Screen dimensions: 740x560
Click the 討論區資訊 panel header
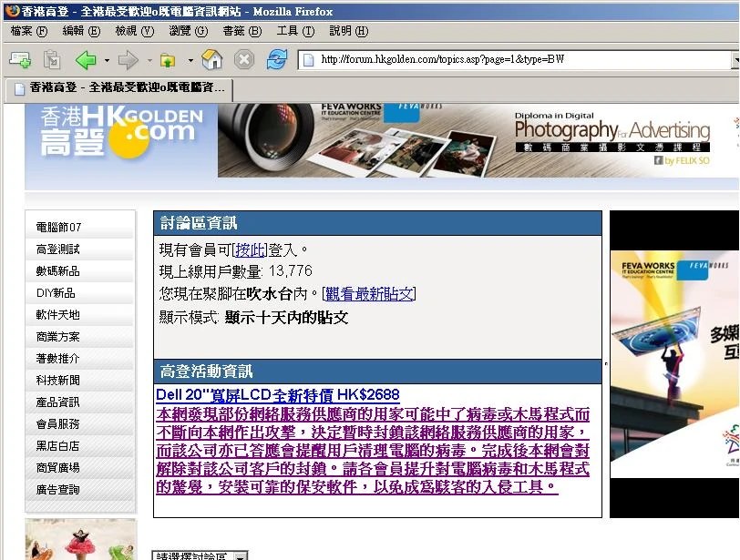pos(377,223)
